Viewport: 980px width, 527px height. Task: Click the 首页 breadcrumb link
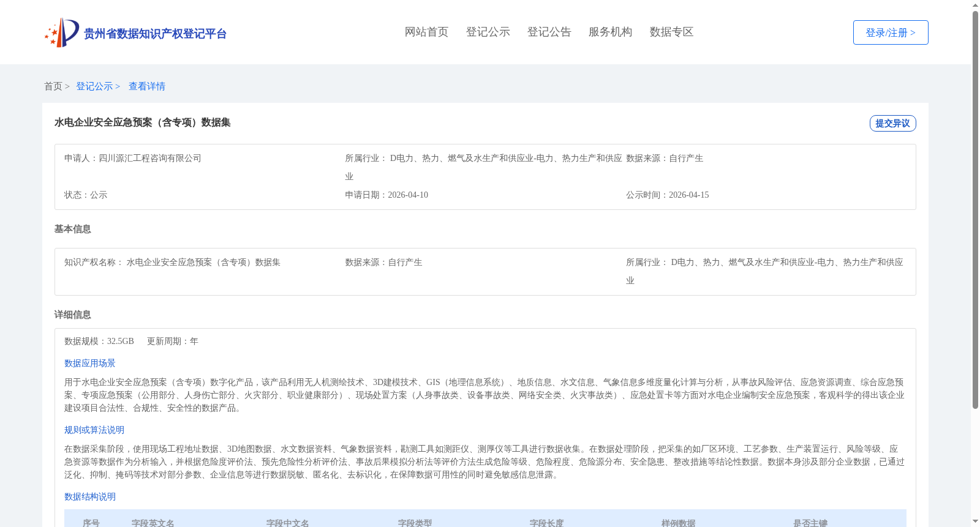tap(53, 86)
